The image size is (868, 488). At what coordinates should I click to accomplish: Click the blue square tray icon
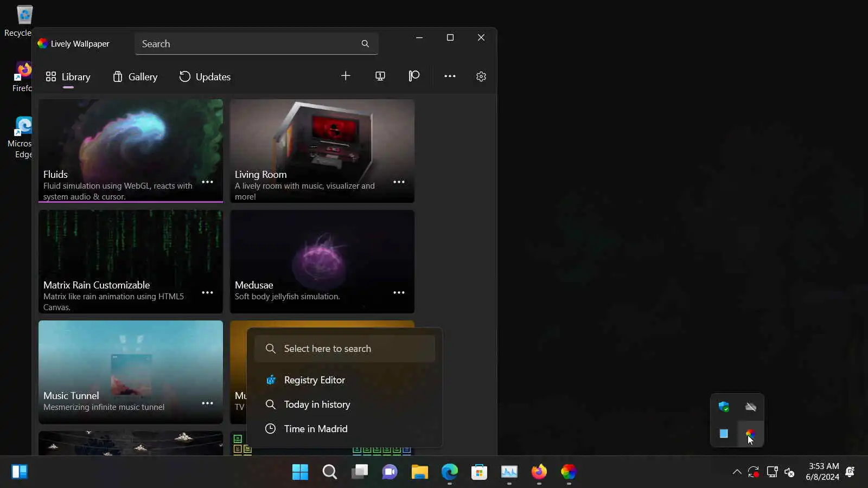(724, 434)
